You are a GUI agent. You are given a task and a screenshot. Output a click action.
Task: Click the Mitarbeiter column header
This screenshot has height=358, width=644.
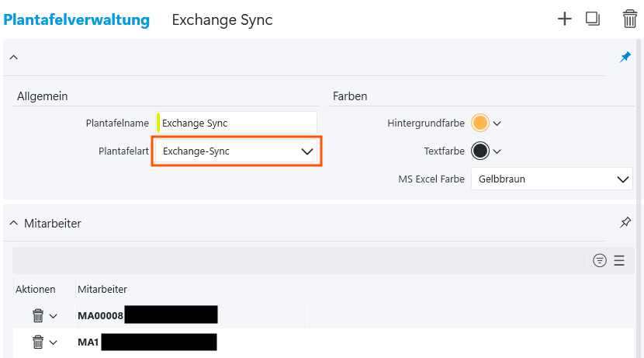click(x=102, y=290)
